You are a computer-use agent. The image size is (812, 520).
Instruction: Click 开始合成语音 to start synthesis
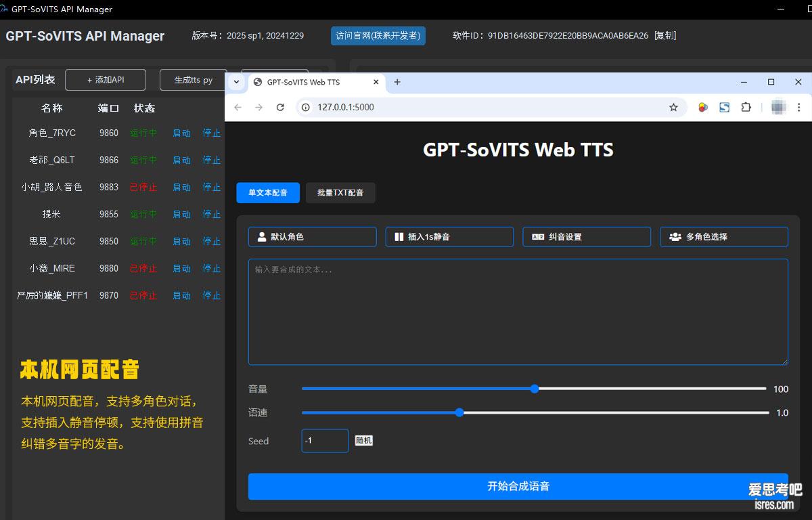coord(518,486)
